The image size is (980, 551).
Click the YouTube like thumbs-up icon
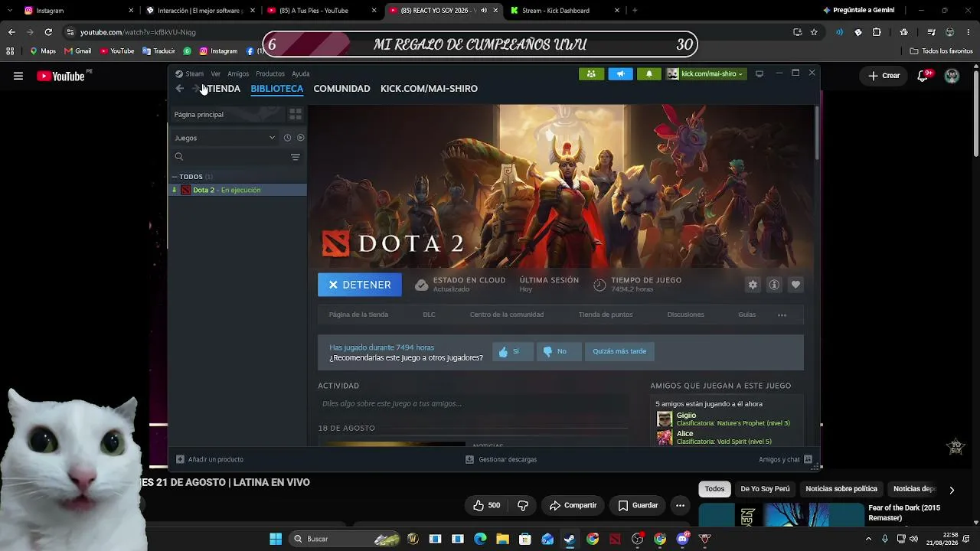coord(479,505)
